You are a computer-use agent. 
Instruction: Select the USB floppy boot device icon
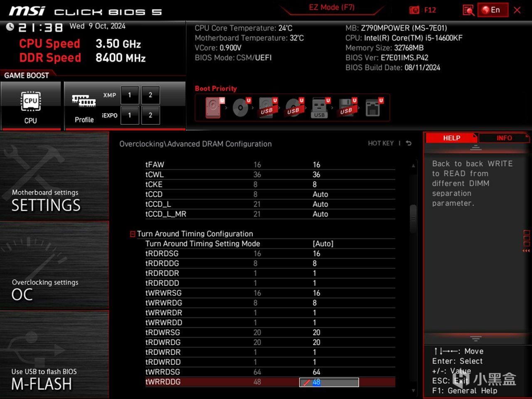coord(347,108)
